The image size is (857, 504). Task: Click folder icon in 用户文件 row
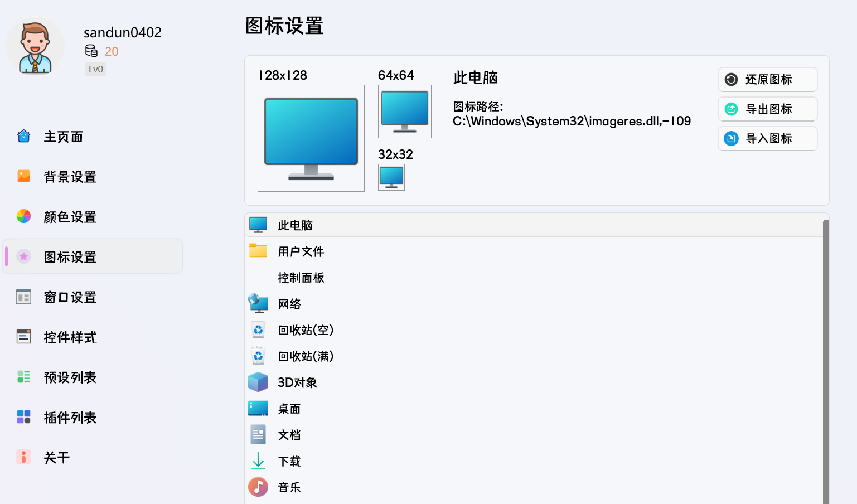click(x=258, y=251)
